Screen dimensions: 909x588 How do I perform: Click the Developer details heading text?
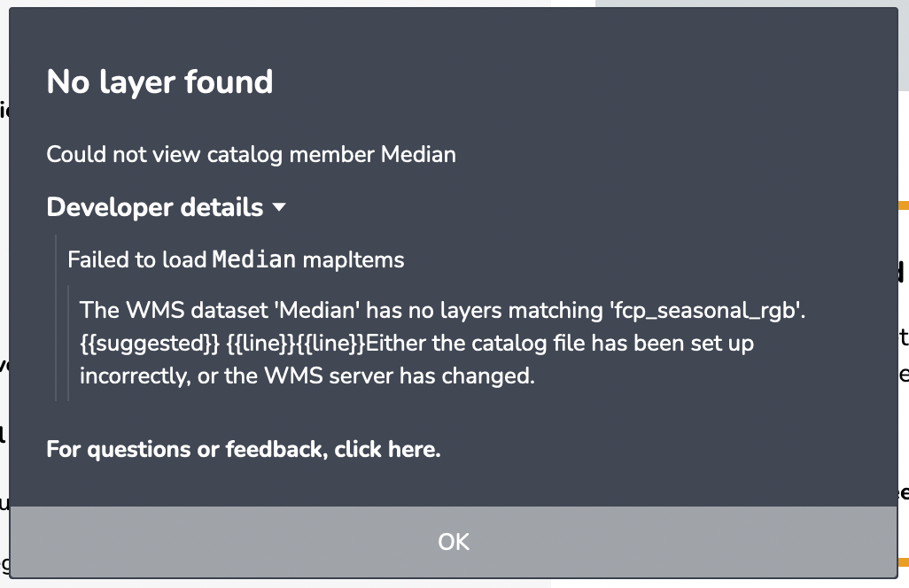[155, 206]
